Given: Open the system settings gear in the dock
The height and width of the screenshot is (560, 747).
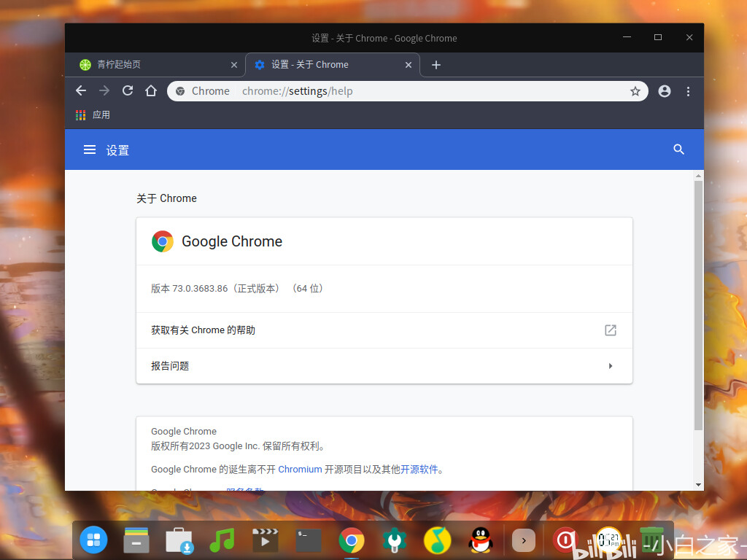Looking at the screenshot, I should tap(394, 540).
